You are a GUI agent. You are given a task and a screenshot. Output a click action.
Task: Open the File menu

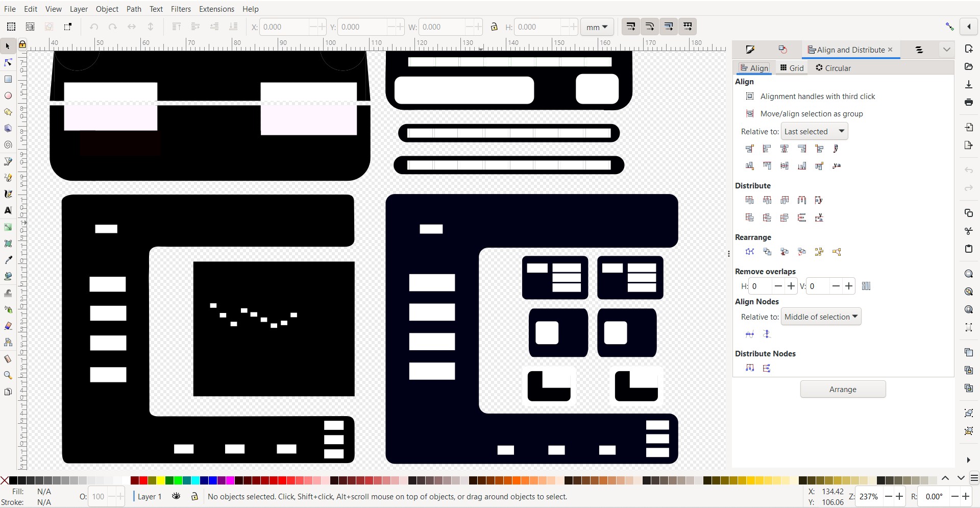pyautogui.click(x=10, y=9)
